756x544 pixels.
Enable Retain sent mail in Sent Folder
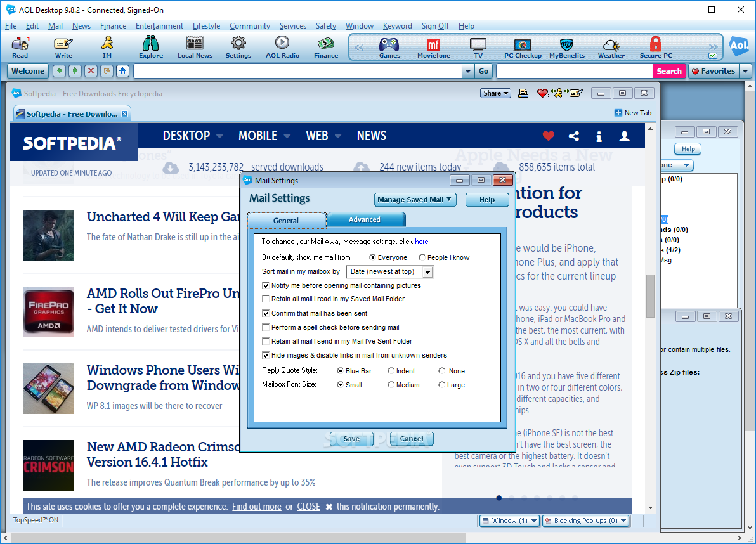coord(266,341)
